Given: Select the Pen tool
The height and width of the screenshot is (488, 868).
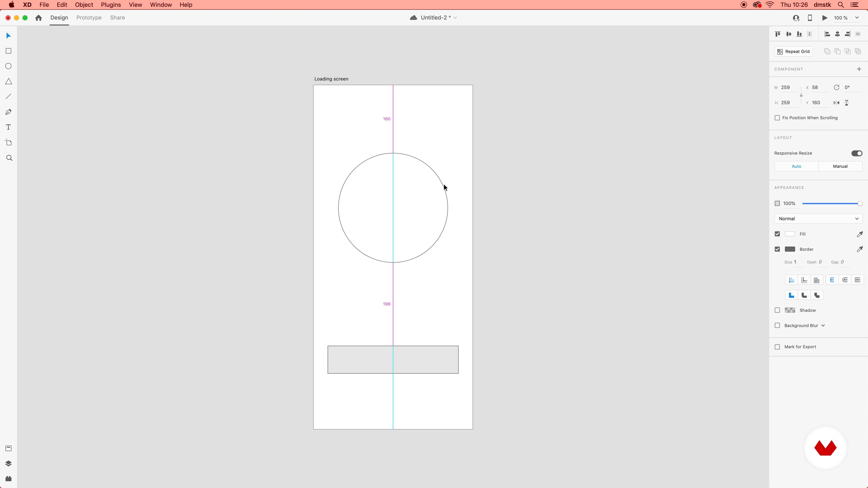Looking at the screenshot, I should click(8, 112).
